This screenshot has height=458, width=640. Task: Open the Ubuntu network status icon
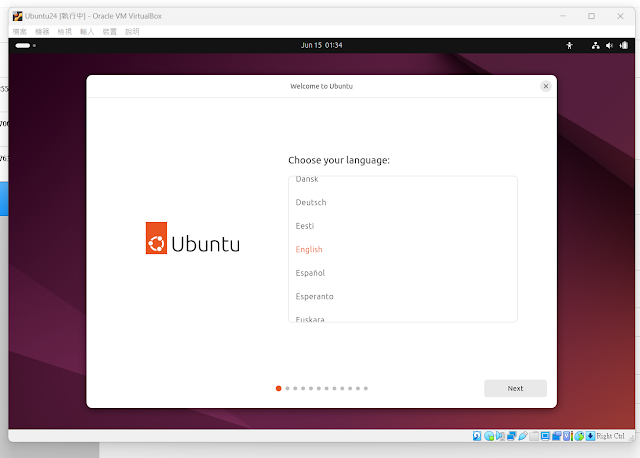pos(596,45)
